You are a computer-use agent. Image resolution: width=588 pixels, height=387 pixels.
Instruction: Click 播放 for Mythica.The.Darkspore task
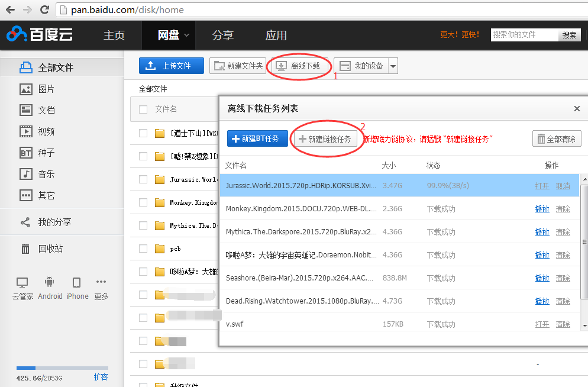pos(542,232)
